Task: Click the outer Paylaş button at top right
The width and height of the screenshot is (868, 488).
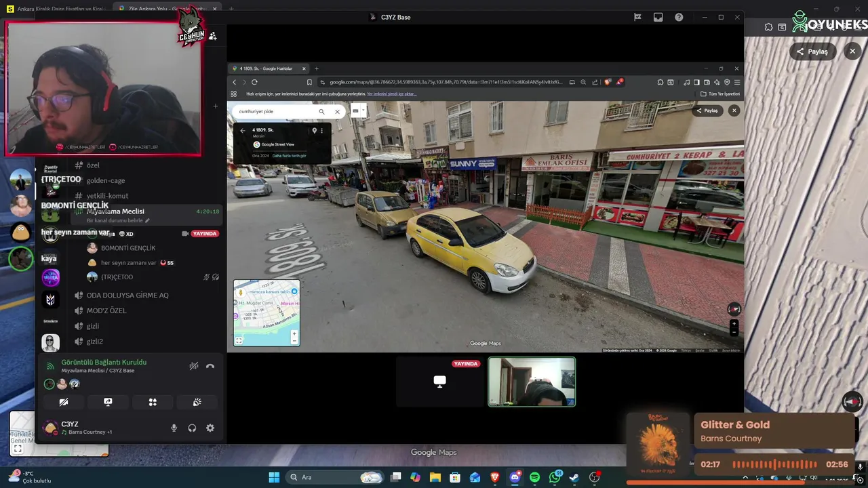Action: (812, 52)
